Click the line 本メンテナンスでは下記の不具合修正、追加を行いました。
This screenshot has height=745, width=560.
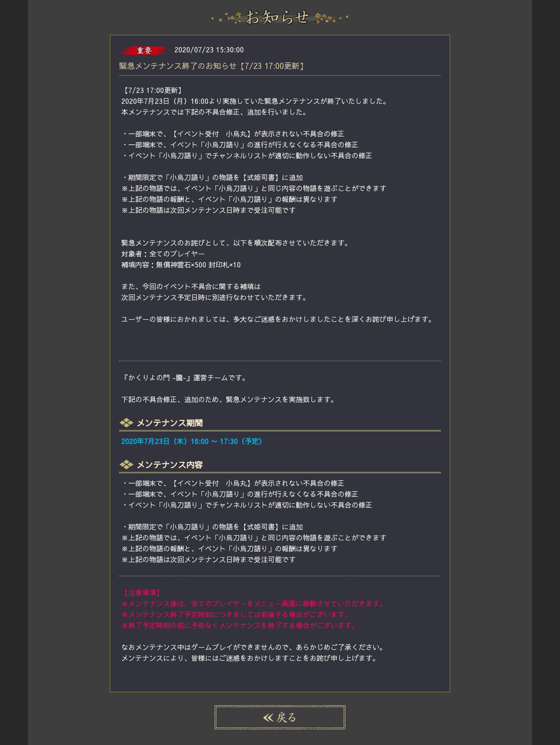click(215, 112)
